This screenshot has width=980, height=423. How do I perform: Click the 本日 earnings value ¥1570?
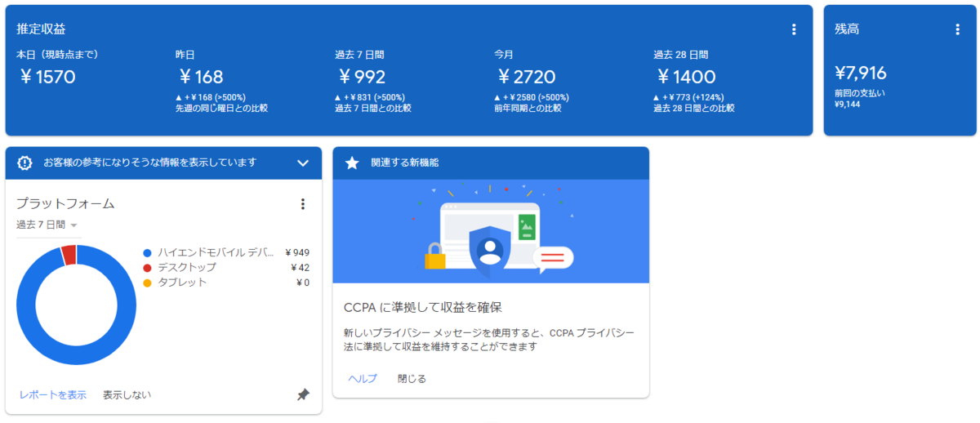point(47,78)
